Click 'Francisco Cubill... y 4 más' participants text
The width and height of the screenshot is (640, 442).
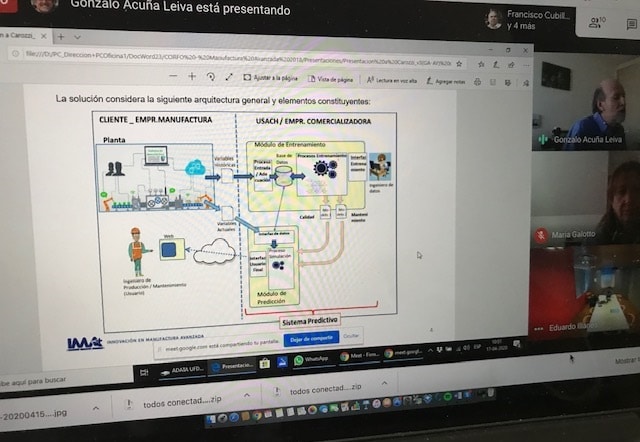pyautogui.click(x=538, y=20)
